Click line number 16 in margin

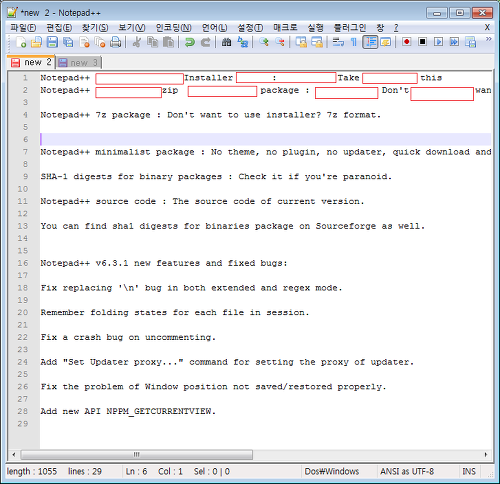(23, 263)
